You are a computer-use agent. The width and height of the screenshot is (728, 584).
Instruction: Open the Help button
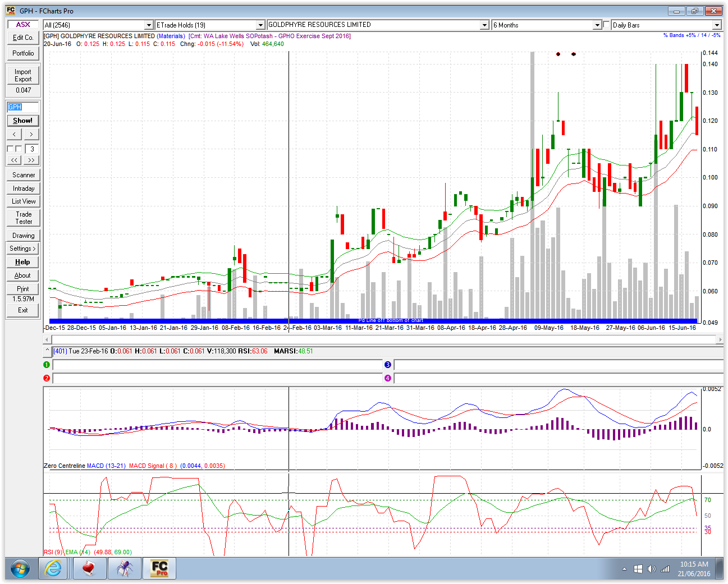click(x=23, y=262)
